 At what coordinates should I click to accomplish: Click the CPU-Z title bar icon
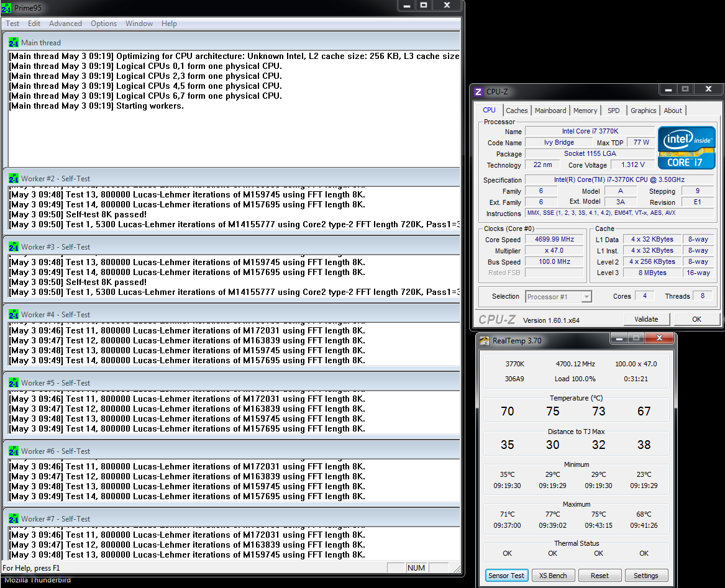click(x=478, y=91)
